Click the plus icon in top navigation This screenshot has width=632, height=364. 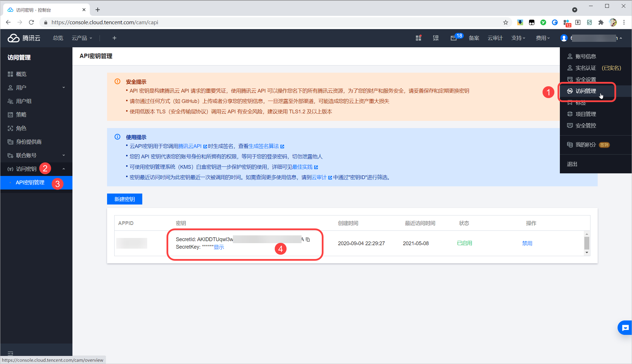114,38
